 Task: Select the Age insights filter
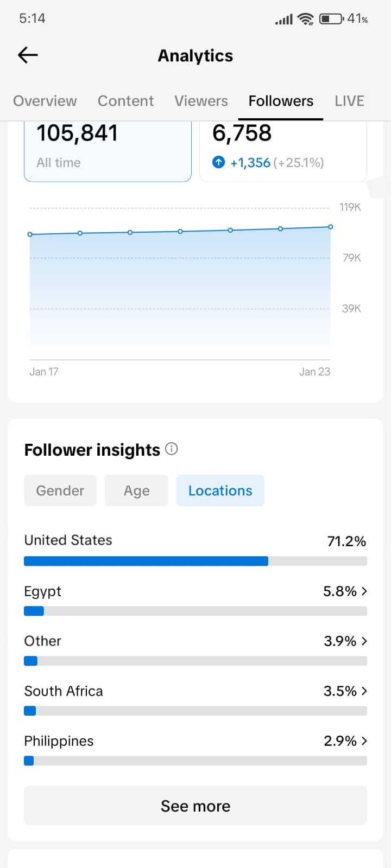tap(136, 490)
